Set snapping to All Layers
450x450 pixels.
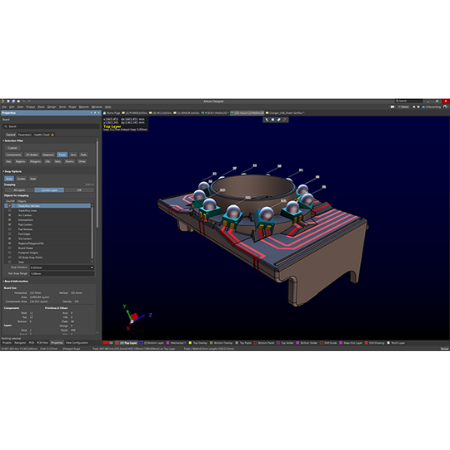pos(20,190)
